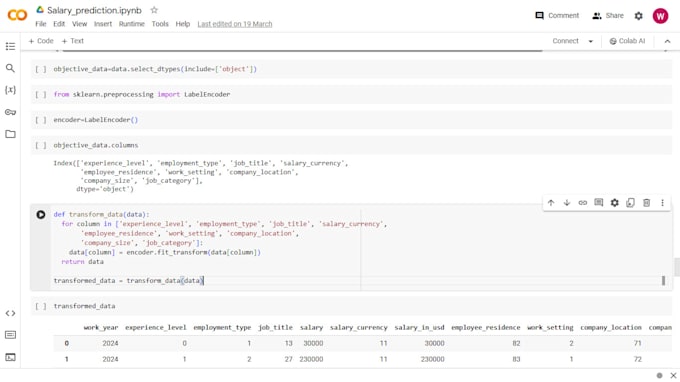Open the find and replace search icon
Screen dimensions: 680x382
[10, 68]
